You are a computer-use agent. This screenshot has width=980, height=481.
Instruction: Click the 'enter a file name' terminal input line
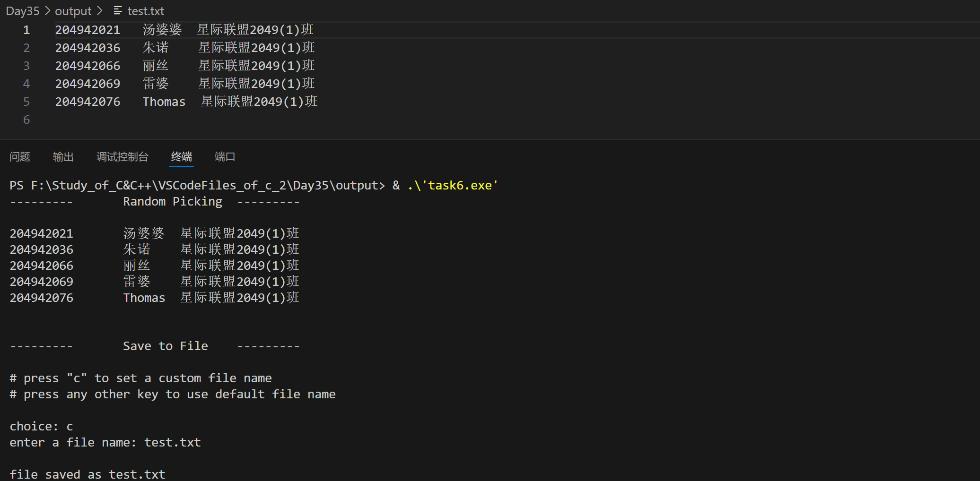[x=105, y=443]
